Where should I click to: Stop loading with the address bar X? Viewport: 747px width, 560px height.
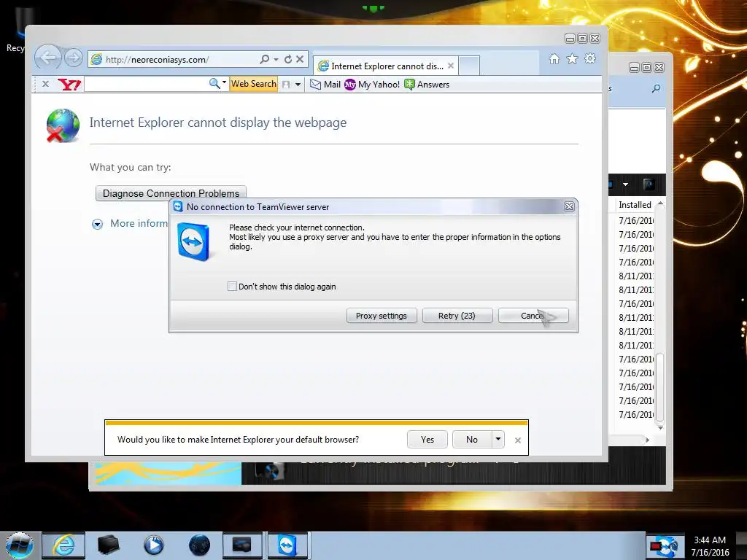[300, 59]
